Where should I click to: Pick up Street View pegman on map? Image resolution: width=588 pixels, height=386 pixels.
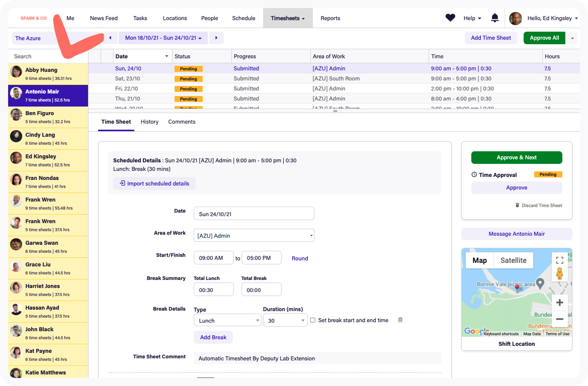(x=559, y=273)
